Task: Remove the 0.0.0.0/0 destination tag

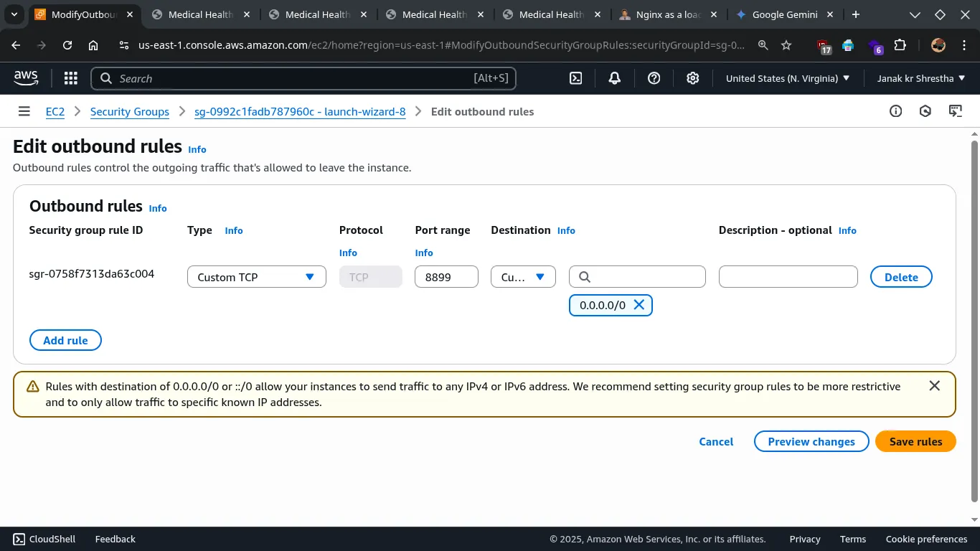Action: (x=639, y=305)
